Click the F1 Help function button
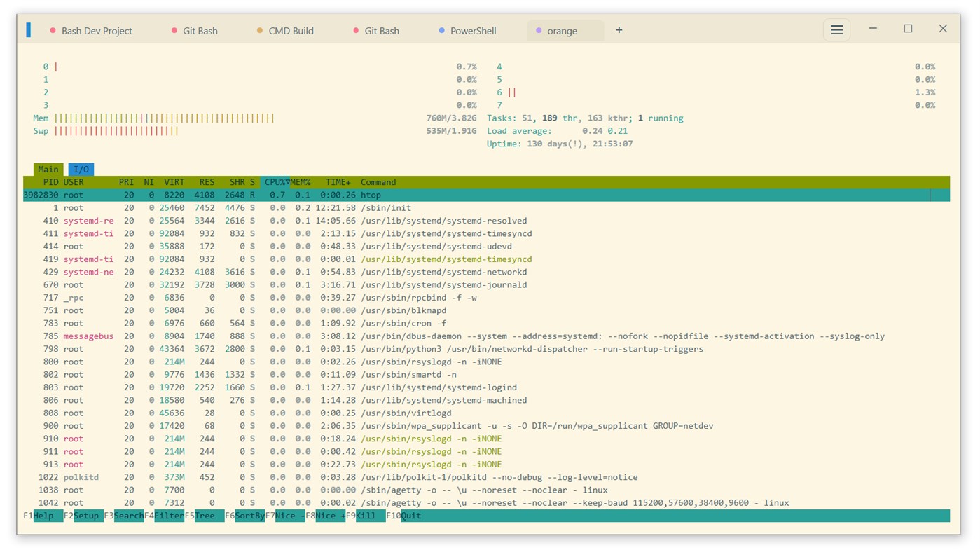The image size is (980, 550). pos(43,516)
